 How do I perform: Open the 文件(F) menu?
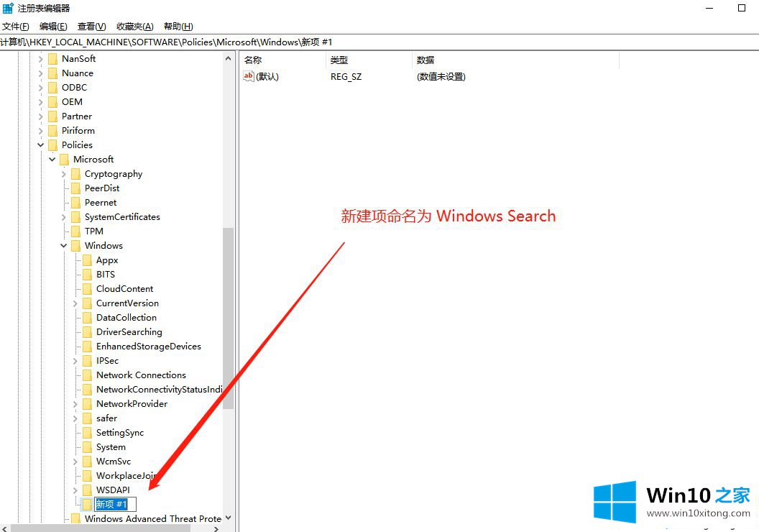(16, 26)
